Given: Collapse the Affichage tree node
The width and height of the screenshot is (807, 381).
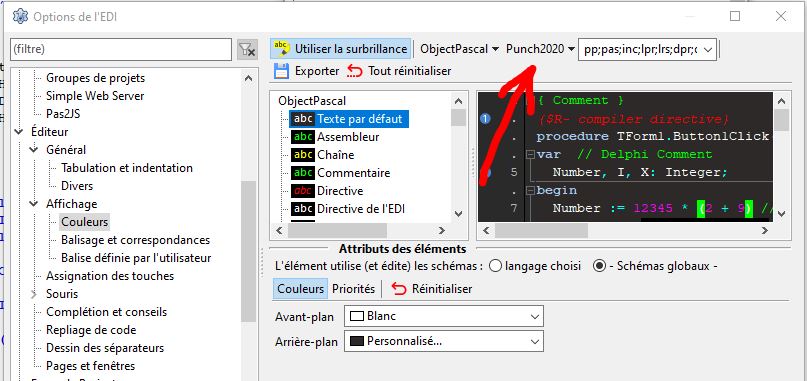Looking at the screenshot, I should (34, 204).
